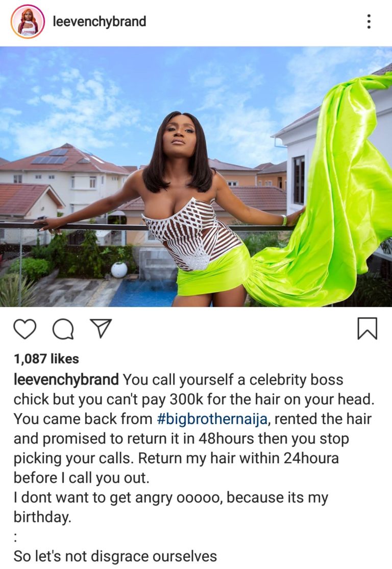Tap the woman's face in the post photo
This screenshot has height=569, width=392.
click(179, 133)
